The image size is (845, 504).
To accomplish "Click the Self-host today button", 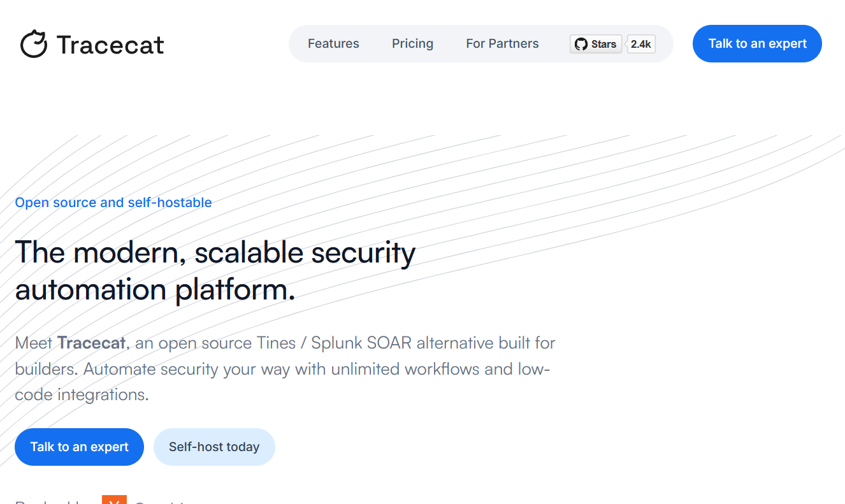I will click(x=214, y=447).
